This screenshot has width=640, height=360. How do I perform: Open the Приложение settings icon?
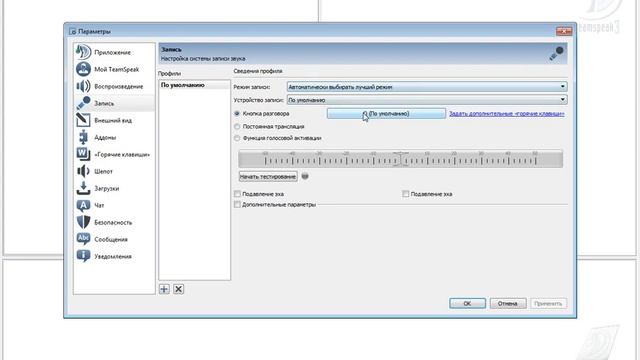[83, 52]
